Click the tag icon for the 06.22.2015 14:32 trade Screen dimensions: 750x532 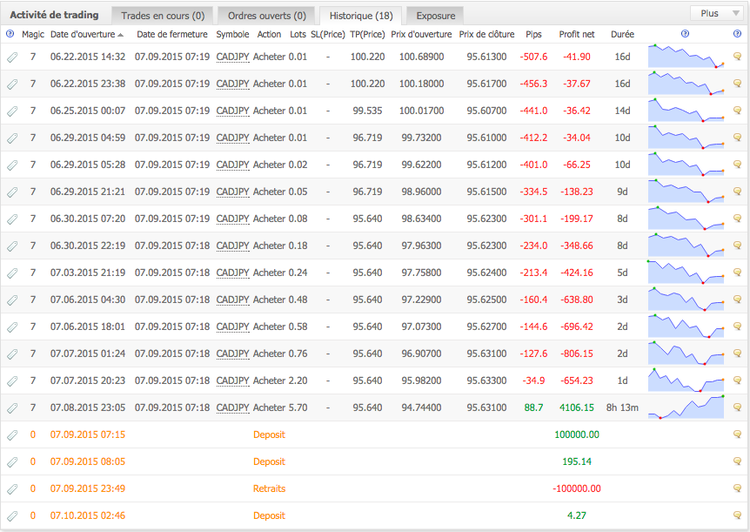click(x=11, y=57)
